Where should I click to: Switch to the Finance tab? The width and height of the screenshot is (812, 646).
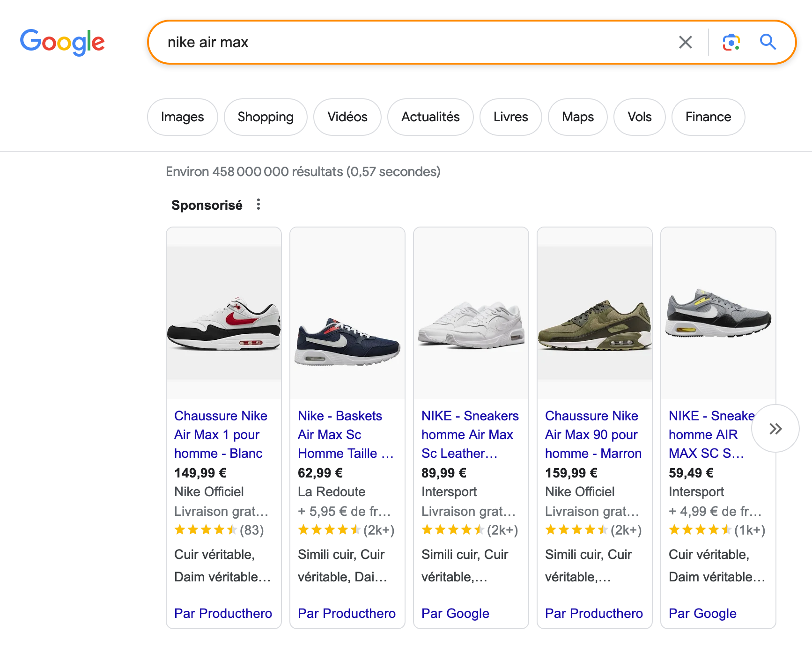[x=709, y=117]
